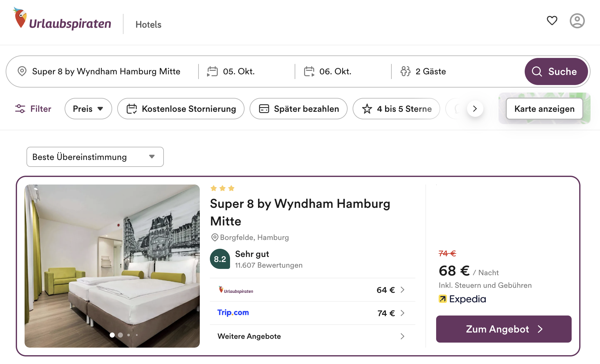This screenshot has width=600, height=364.
Task: Toggle the Später bezahlen filter
Action: click(x=298, y=109)
